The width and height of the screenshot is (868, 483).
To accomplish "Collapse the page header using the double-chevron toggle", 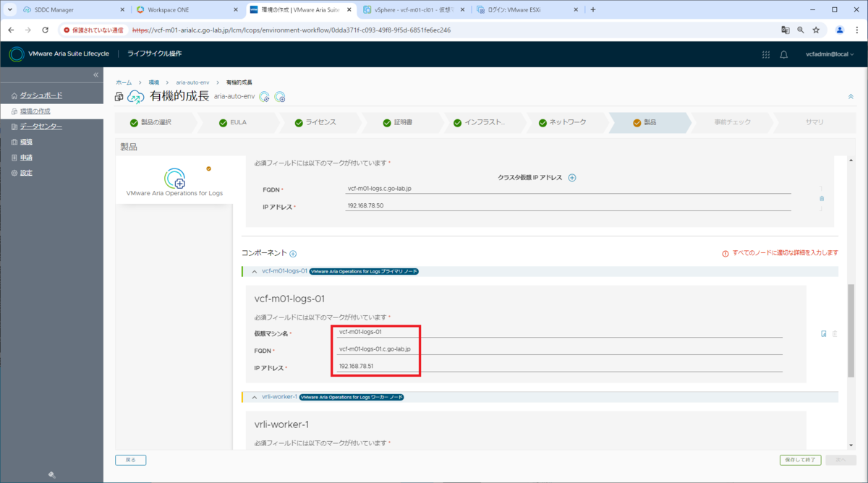I will pyautogui.click(x=851, y=95).
